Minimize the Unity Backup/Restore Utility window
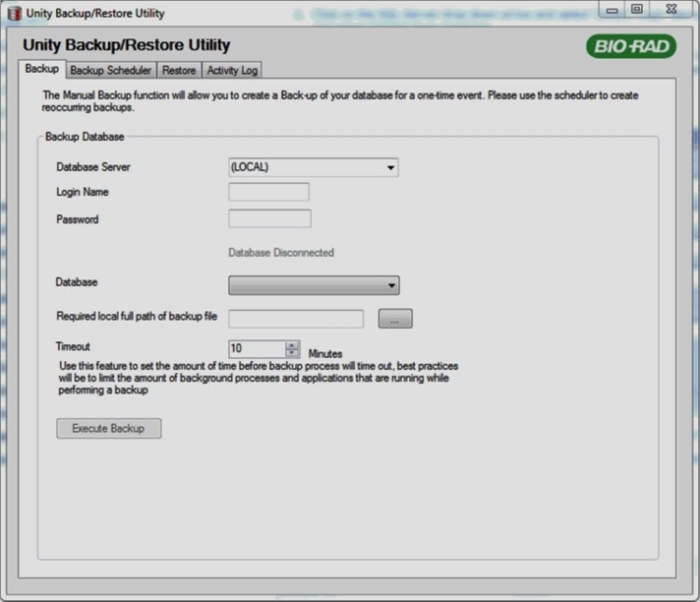This screenshot has width=700, height=602. 612,10
